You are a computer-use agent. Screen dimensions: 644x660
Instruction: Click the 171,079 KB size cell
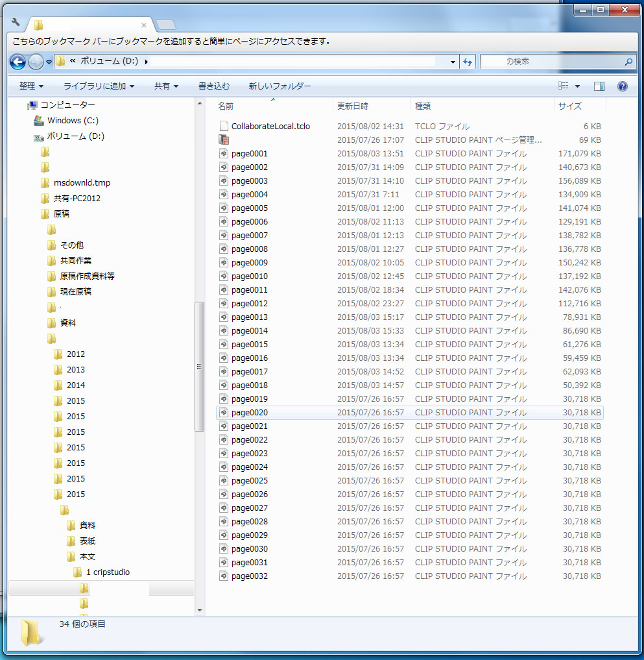click(x=579, y=154)
